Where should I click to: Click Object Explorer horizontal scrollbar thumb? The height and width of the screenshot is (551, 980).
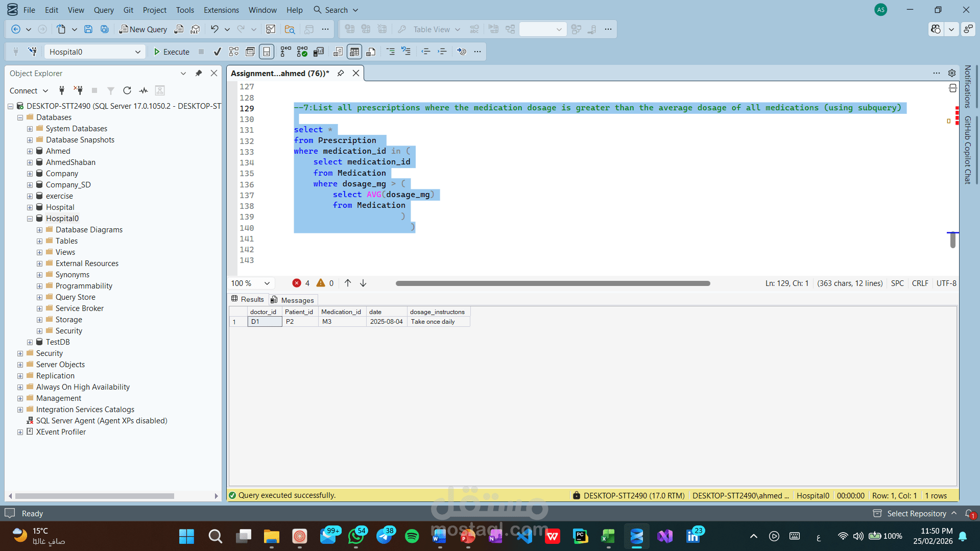point(94,496)
